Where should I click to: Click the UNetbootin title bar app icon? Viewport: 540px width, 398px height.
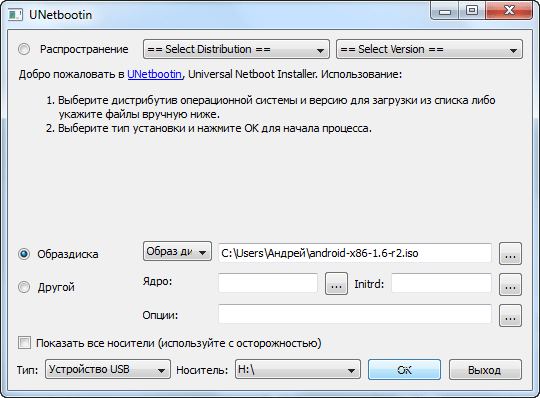click(15, 15)
